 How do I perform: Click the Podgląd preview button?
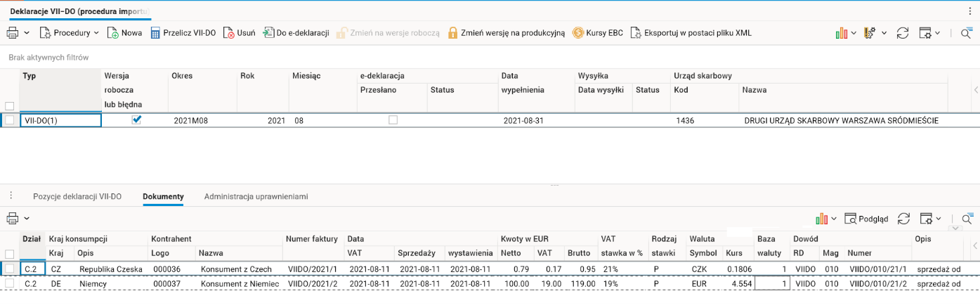(867, 219)
